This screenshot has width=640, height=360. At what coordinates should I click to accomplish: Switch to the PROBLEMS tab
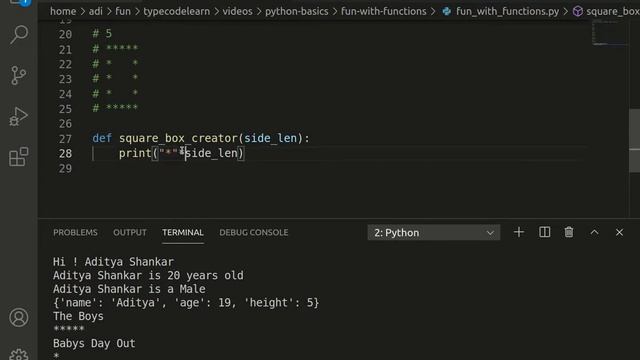(x=75, y=233)
